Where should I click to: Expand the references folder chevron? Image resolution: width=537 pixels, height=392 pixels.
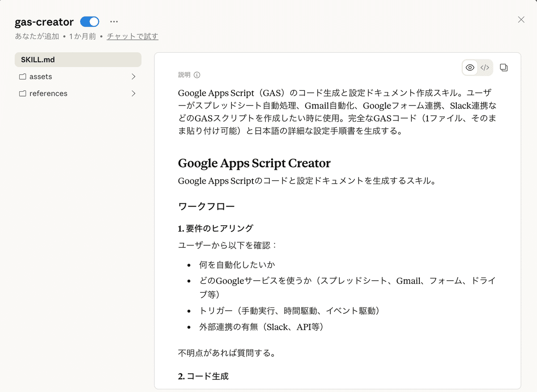tap(133, 94)
